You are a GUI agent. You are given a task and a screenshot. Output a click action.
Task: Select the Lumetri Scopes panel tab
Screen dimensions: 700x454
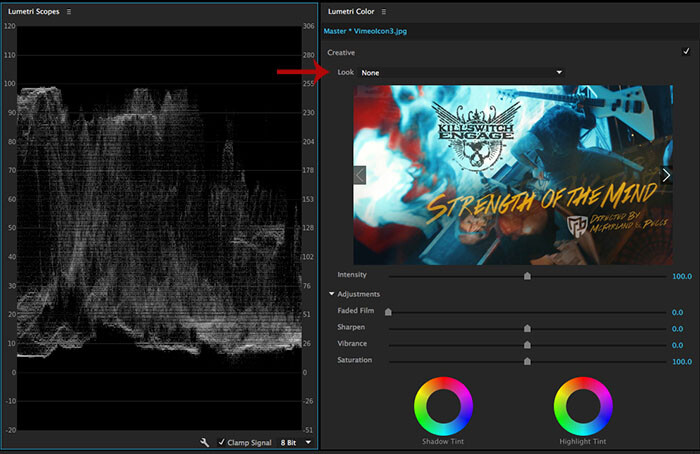[33, 12]
